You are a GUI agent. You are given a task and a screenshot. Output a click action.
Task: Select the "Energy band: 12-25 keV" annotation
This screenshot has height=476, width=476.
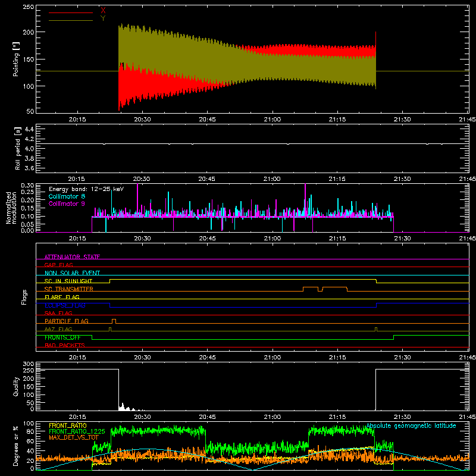click(86, 189)
